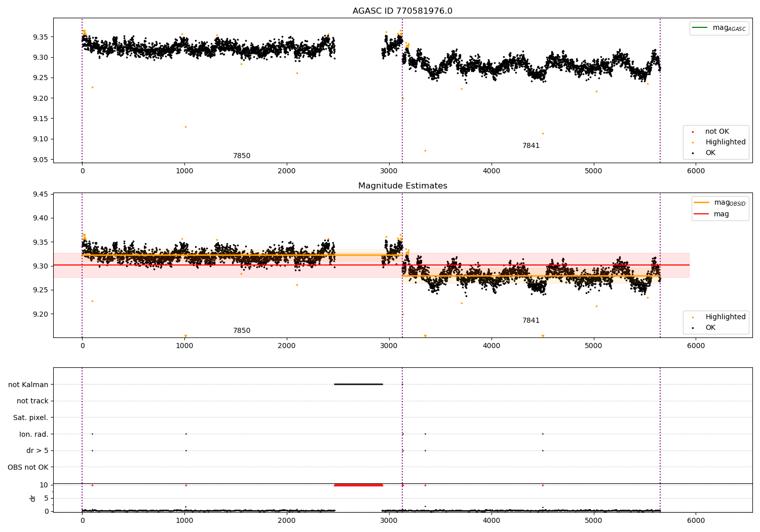The image size is (760, 532).
Task: Click the long red dr=10 marker band
Action: [x=358, y=485]
